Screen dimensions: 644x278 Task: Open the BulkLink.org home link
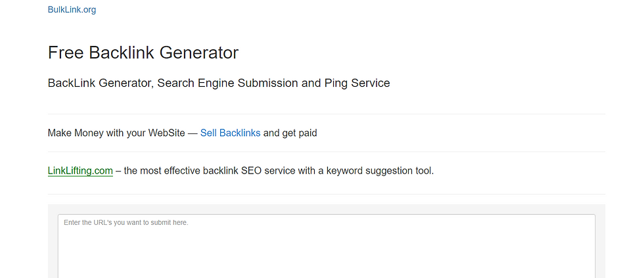[x=72, y=10]
